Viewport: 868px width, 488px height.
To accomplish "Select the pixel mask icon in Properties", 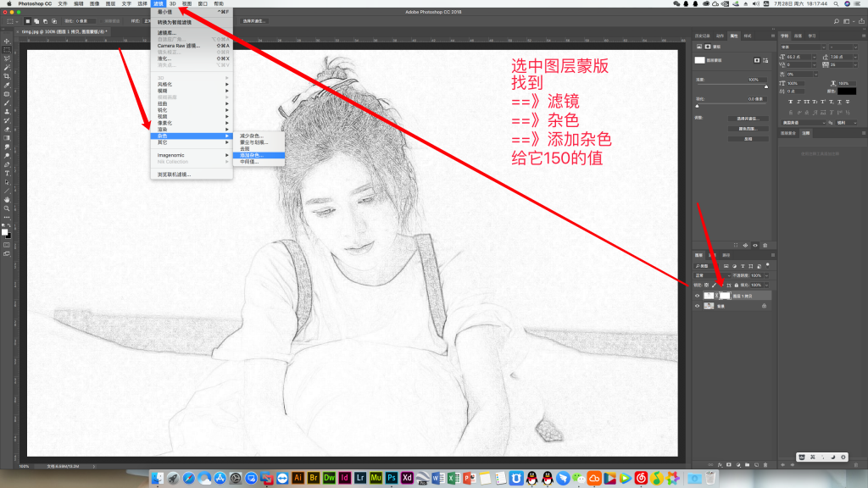I will click(x=757, y=60).
